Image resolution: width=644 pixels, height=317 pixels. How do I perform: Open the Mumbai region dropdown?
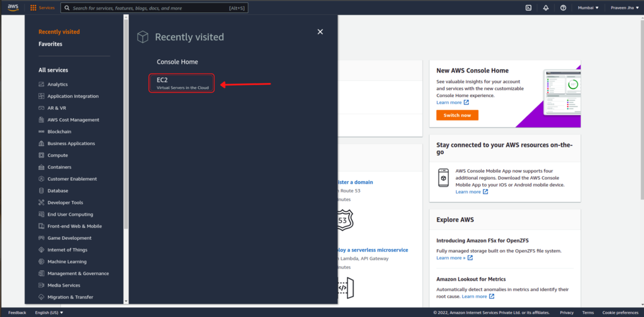pos(588,8)
